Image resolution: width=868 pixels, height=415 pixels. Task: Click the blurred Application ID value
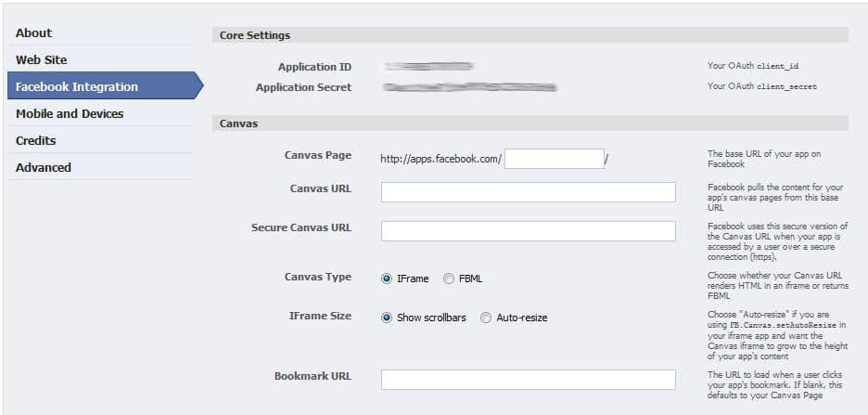pos(428,67)
